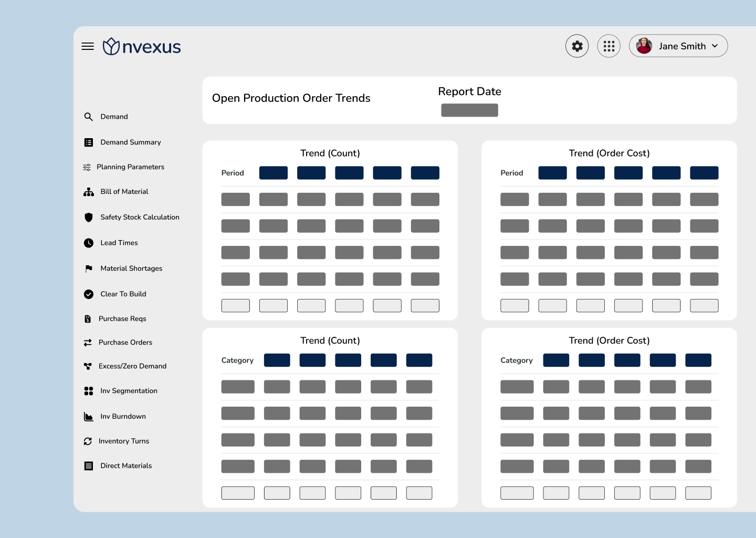This screenshot has height=538, width=756.
Task: Click the Demand search icon
Action: click(88, 117)
